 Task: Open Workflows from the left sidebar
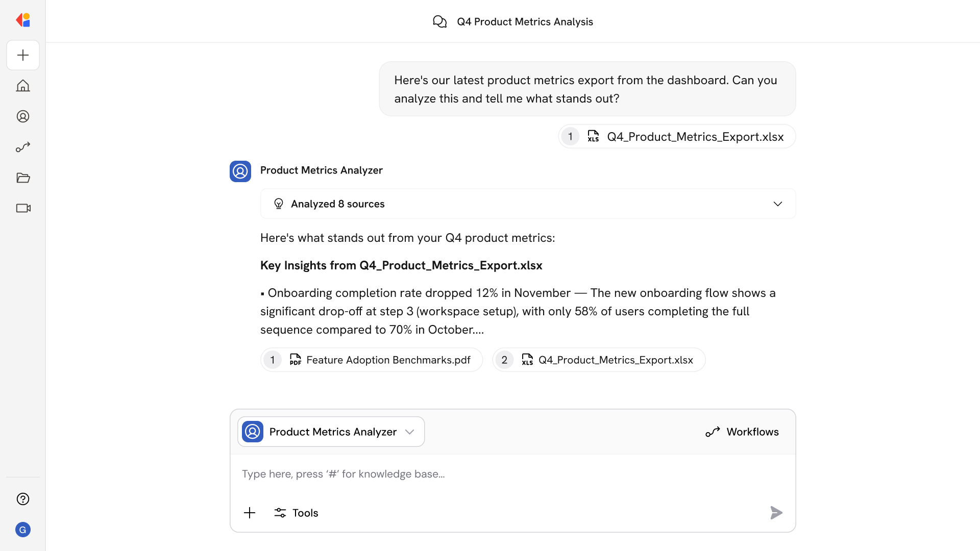click(22, 147)
